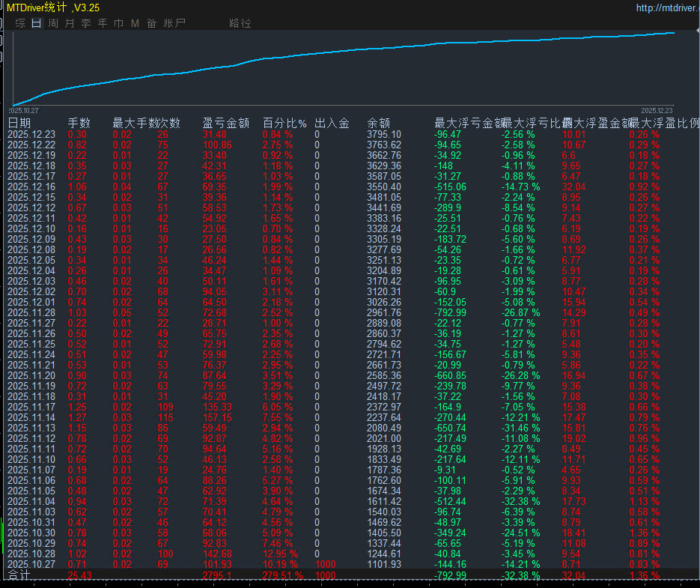Open the 备 notes tab
The image size is (700, 588).
[x=152, y=23]
